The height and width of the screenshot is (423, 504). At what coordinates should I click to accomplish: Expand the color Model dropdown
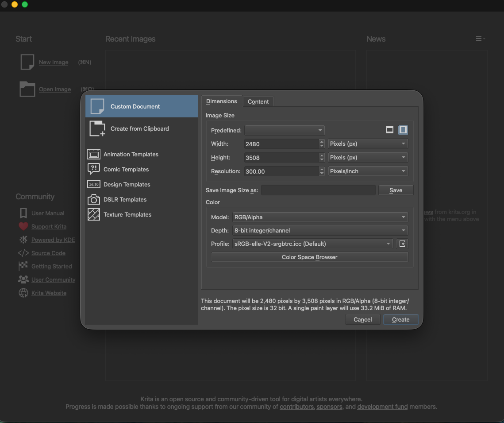coord(320,217)
